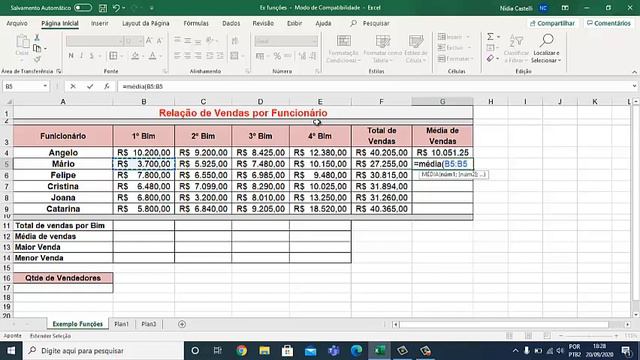640x360 pixels.
Task: Confirm the formula with the checkmark icon
Action: [x=90, y=86]
